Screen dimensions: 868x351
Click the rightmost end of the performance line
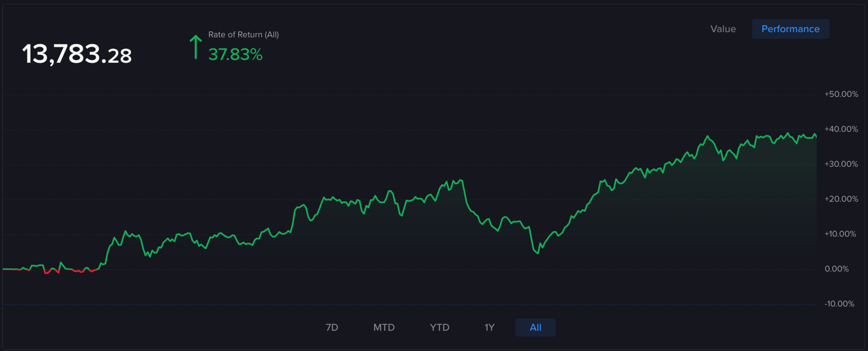pyautogui.click(x=816, y=136)
